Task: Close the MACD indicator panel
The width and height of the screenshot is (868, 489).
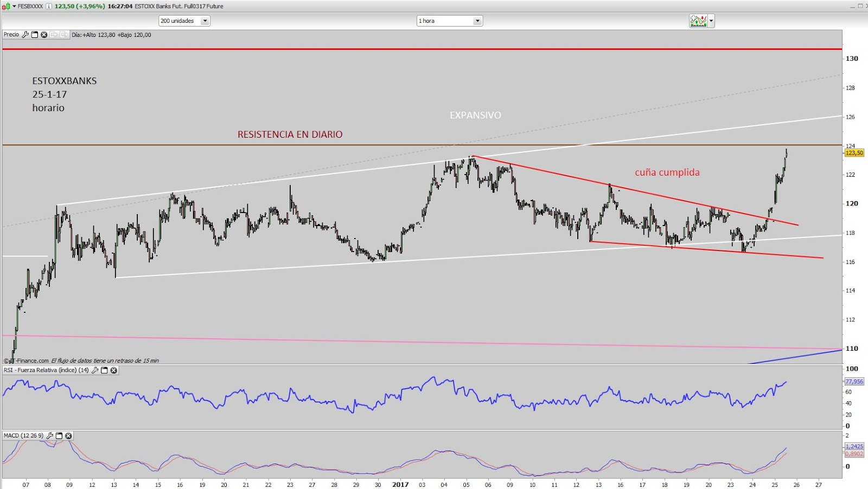Action: 68,436
